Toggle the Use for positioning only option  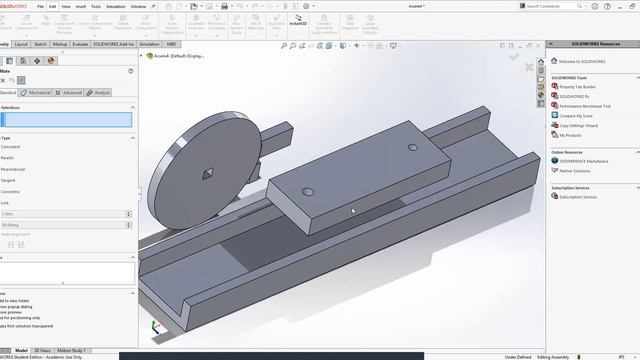point(20,318)
